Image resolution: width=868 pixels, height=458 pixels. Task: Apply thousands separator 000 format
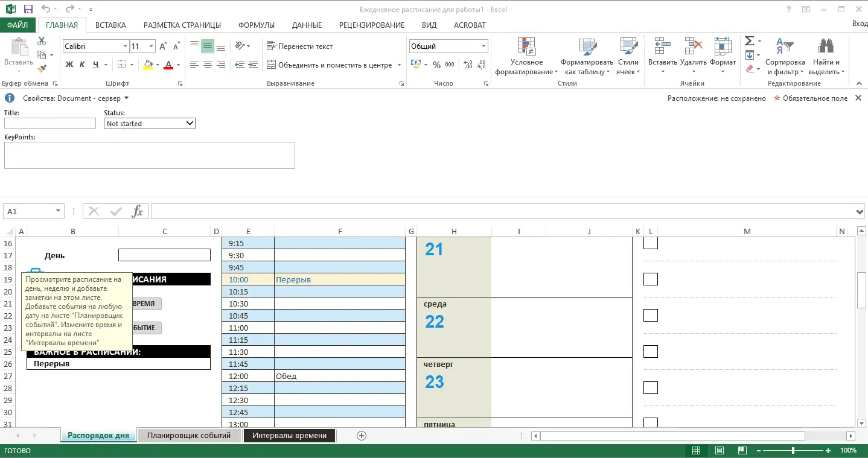click(450, 65)
